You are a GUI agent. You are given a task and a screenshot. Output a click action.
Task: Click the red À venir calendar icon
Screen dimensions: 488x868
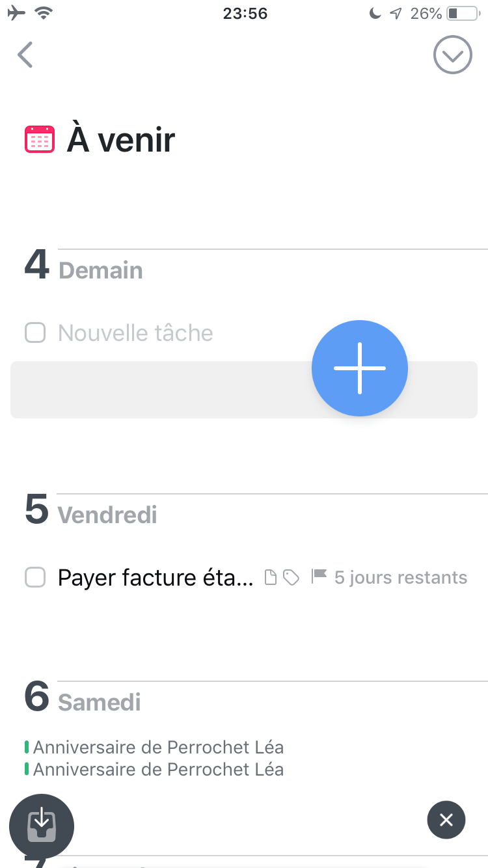39,138
